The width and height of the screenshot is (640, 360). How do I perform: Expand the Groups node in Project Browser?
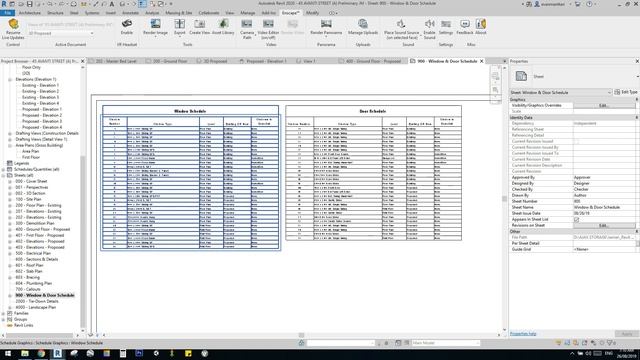(4, 319)
